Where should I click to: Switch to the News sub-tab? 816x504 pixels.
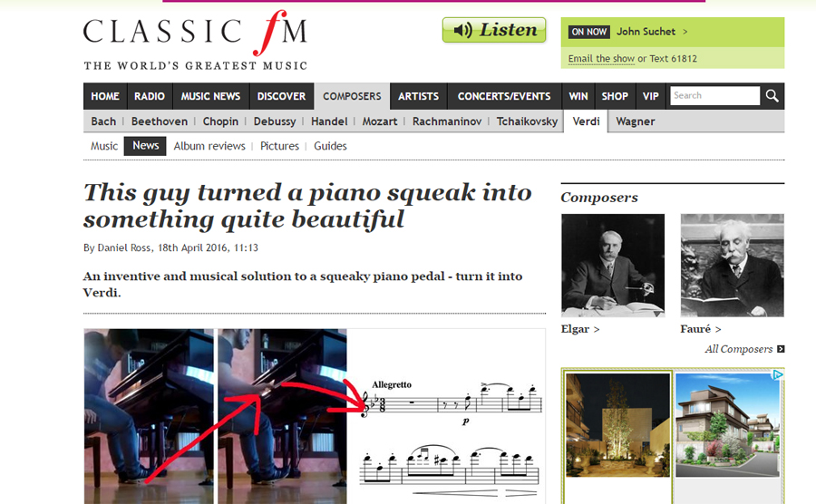(x=145, y=146)
